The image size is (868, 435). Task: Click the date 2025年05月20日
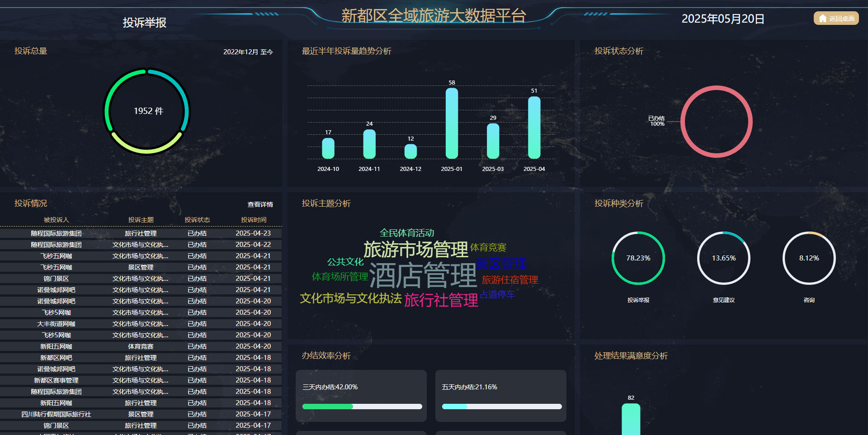[722, 19]
